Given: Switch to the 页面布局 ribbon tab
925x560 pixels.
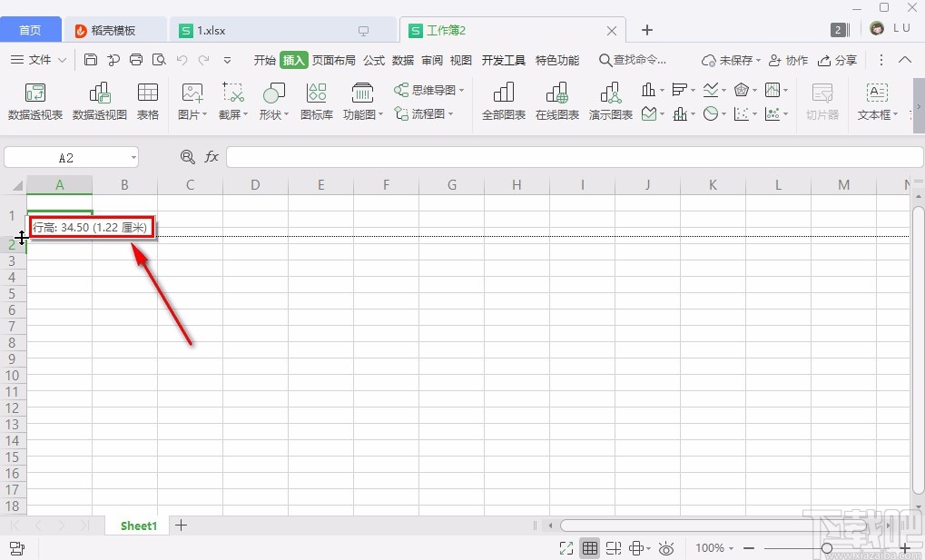Looking at the screenshot, I should (334, 61).
